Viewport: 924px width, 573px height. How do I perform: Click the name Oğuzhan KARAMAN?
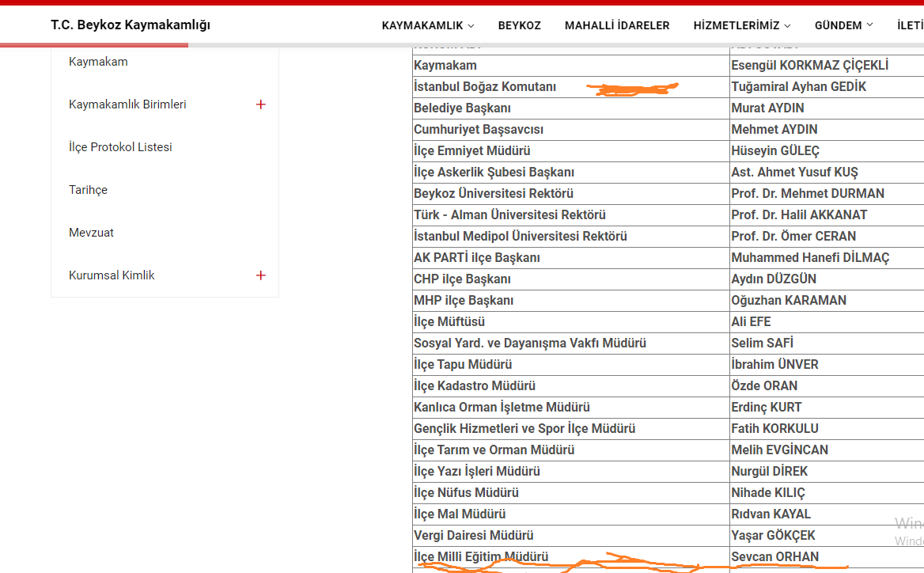(789, 301)
